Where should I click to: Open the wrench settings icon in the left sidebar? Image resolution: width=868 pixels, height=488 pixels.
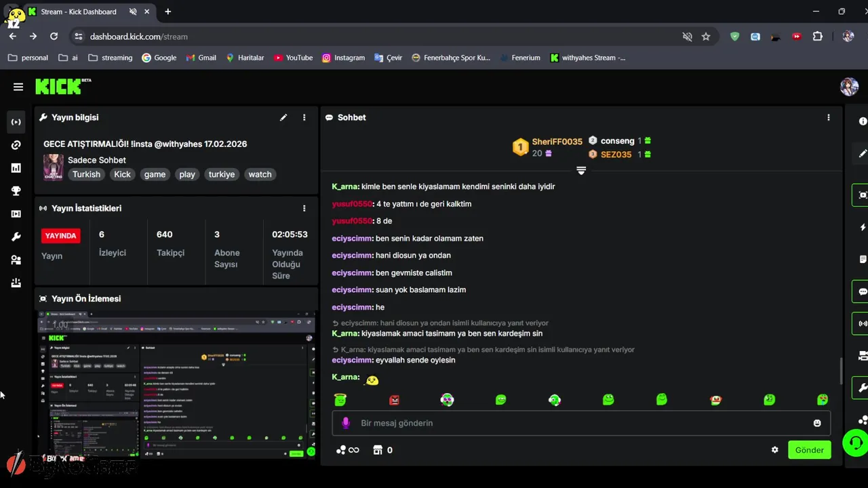click(x=16, y=237)
